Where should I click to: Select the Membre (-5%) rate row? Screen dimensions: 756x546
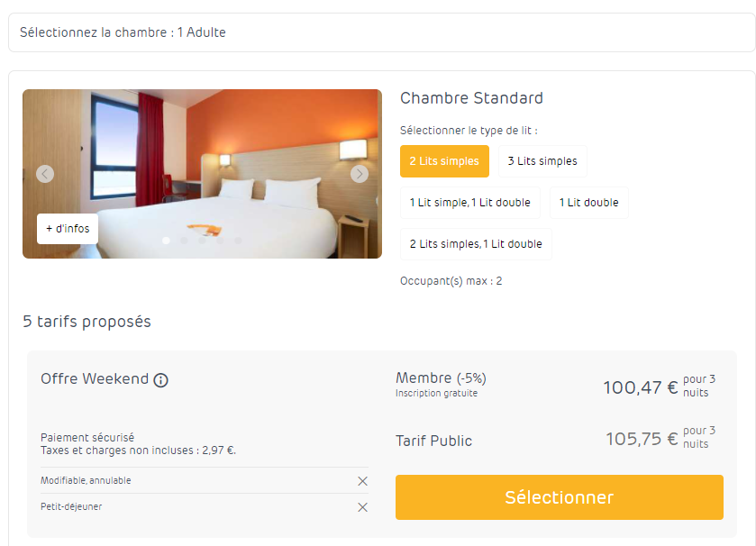(x=559, y=385)
